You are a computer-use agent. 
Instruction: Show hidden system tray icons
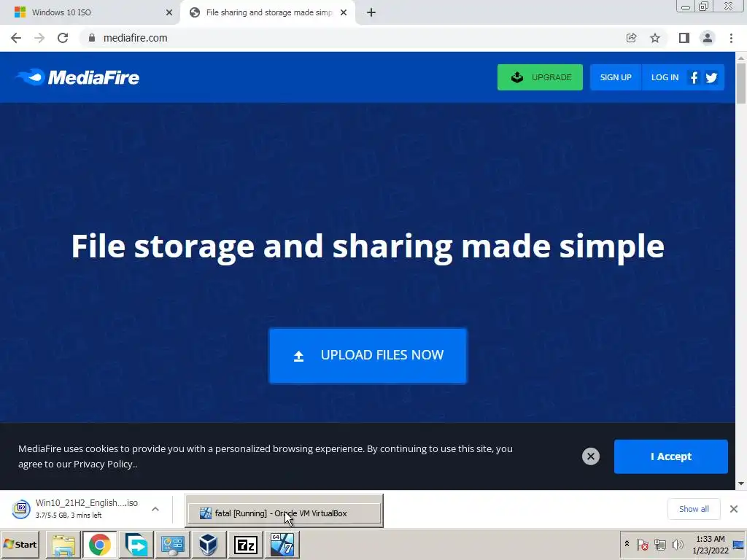point(627,544)
